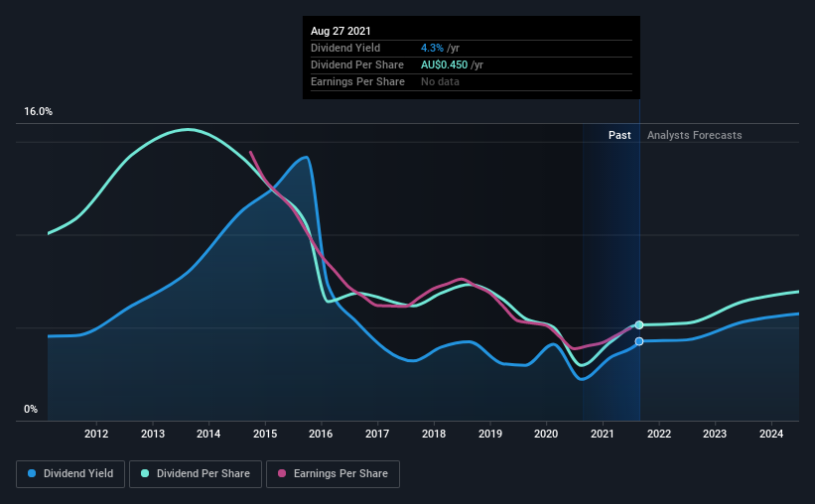Click the AU$0.450 dividend per share value
Screen dimensions: 815x504
point(444,64)
